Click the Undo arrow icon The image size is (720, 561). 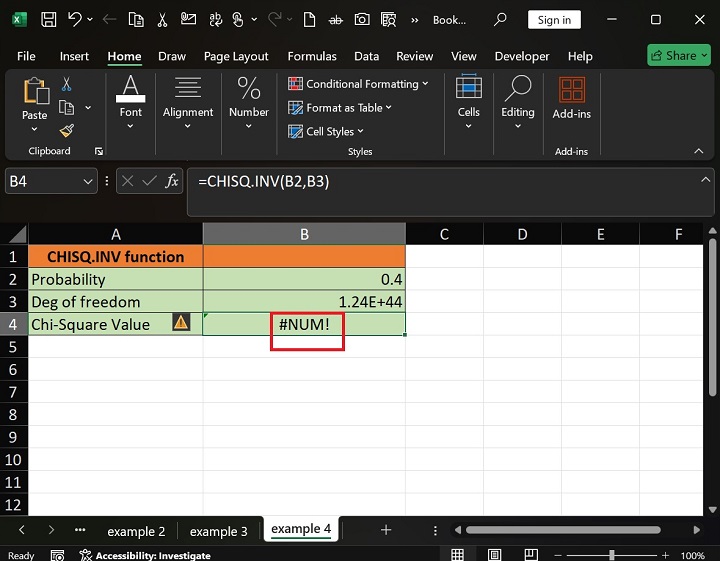(75, 19)
